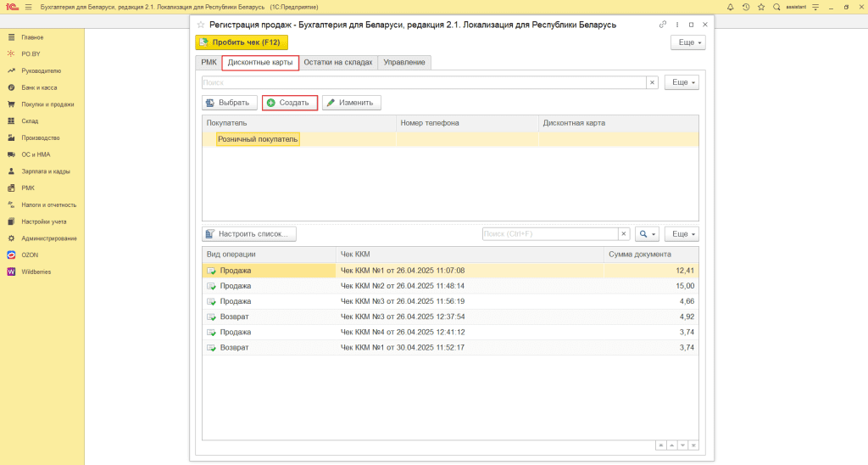Select Чек ККМ №4 от 26.04.2025 12:41:12

pyautogui.click(x=450, y=332)
